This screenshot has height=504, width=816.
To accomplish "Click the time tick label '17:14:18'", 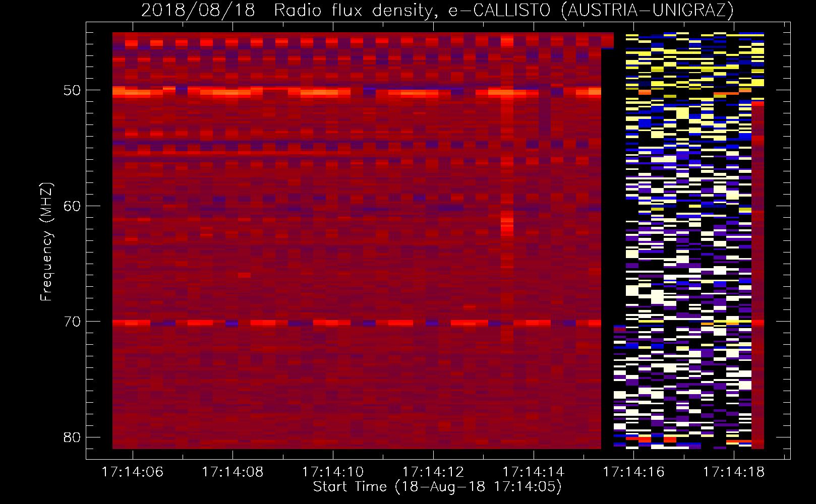I will pyautogui.click(x=734, y=472).
